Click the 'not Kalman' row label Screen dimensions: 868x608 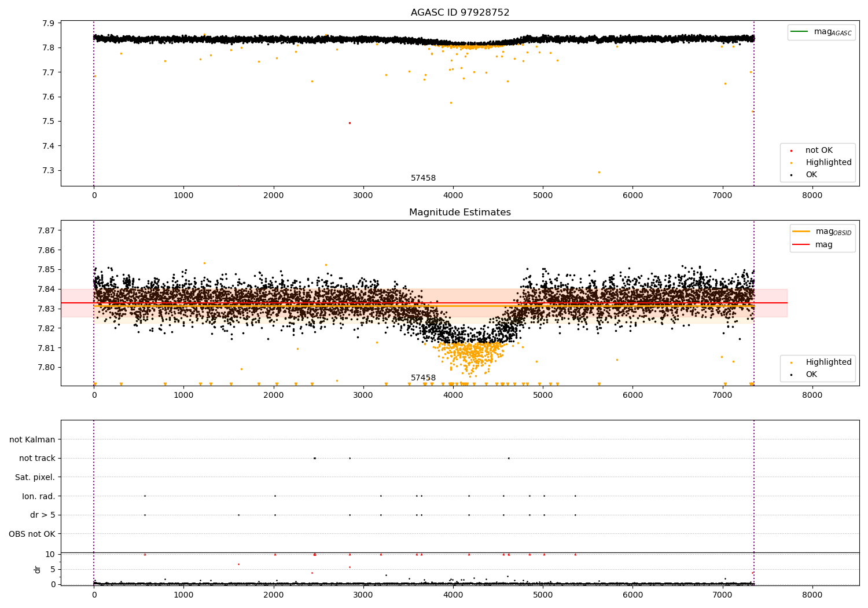pyautogui.click(x=32, y=439)
